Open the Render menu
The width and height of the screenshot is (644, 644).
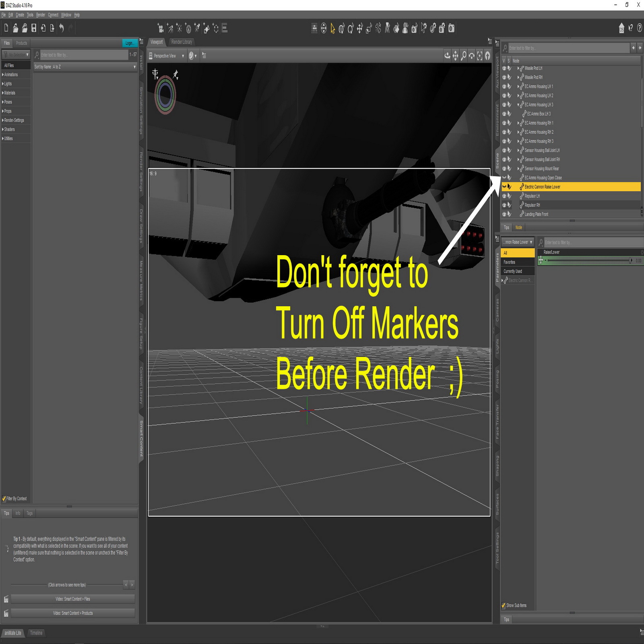pos(41,15)
